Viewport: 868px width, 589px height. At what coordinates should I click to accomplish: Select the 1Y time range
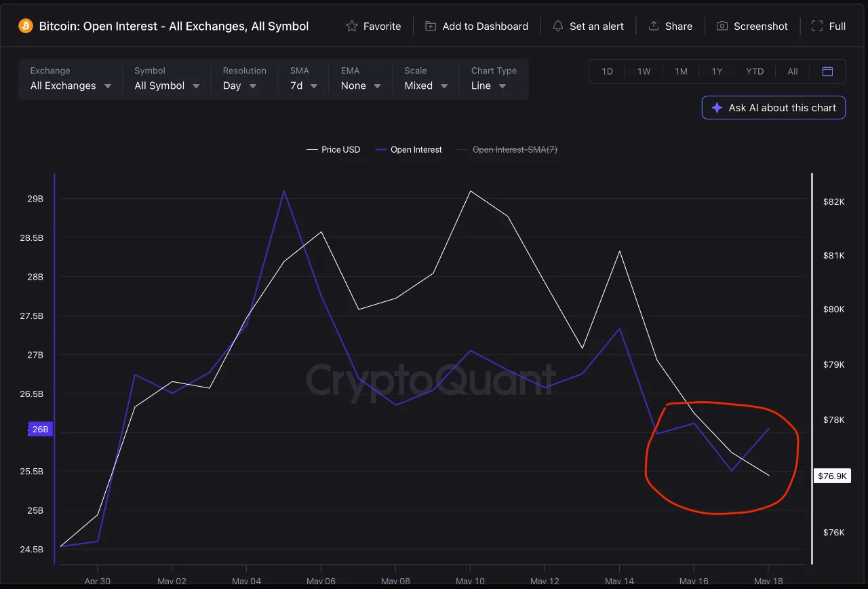(x=717, y=71)
